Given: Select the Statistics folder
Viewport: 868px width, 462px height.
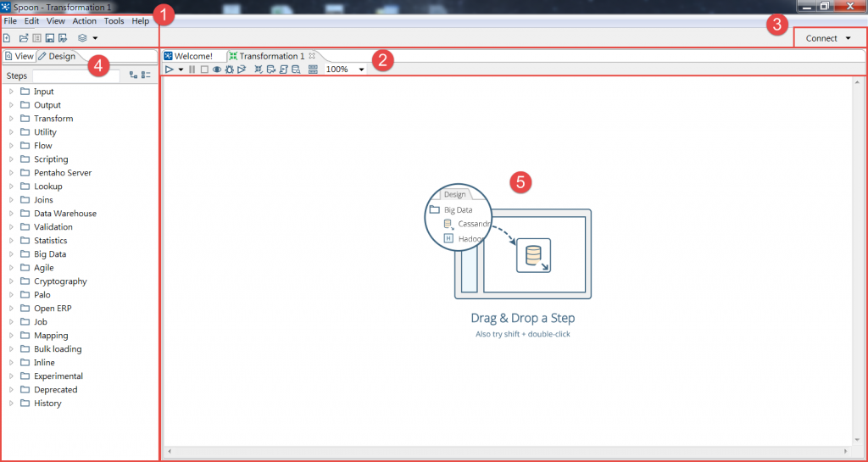Looking at the screenshot, I should pyautogui.click(x=44, y=241).
